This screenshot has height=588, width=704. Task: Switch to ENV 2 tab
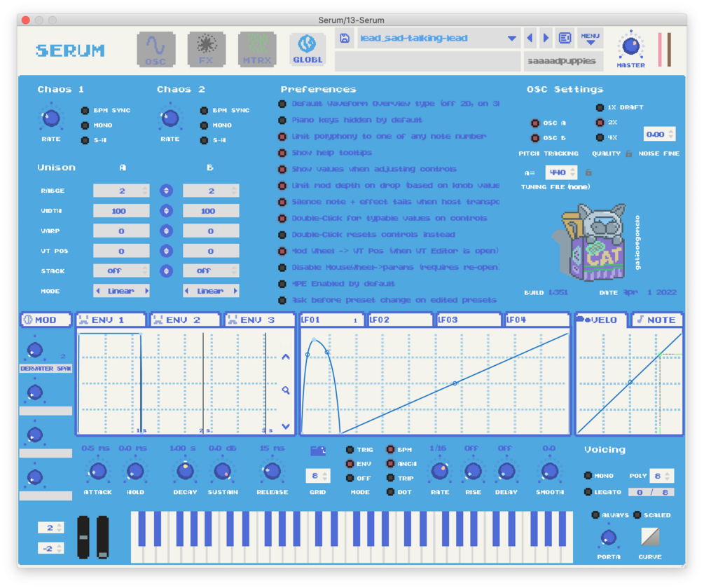click(184, 320)
